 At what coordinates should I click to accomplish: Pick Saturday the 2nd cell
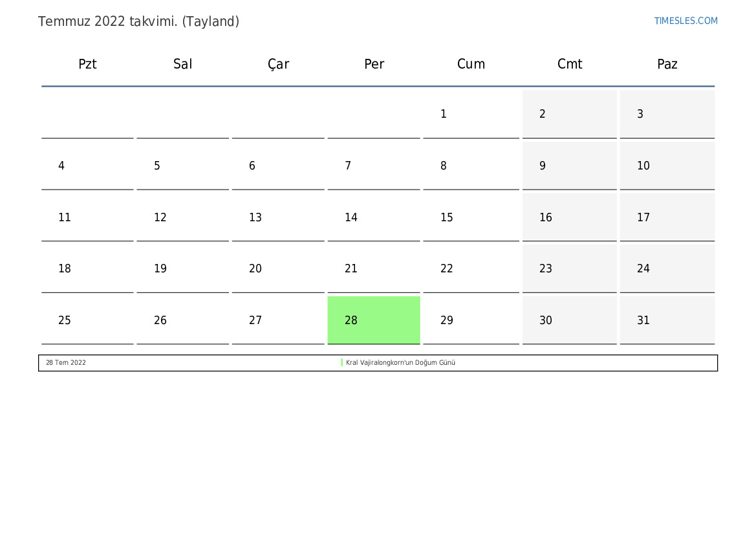569,114
